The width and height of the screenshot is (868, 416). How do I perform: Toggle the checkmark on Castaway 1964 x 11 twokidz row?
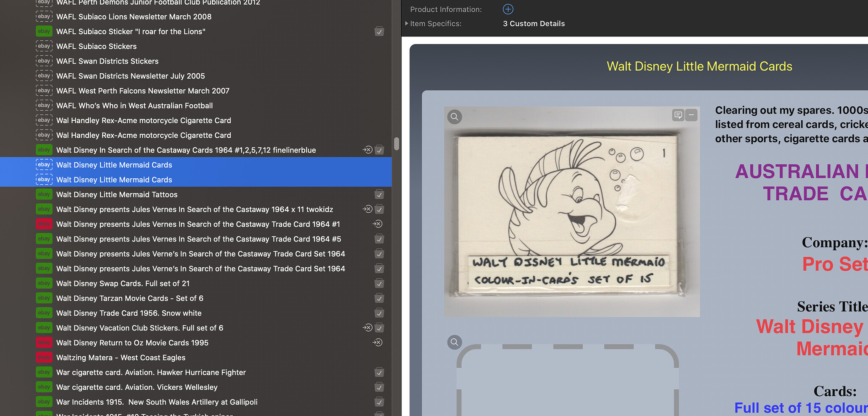tap(379, 209)
